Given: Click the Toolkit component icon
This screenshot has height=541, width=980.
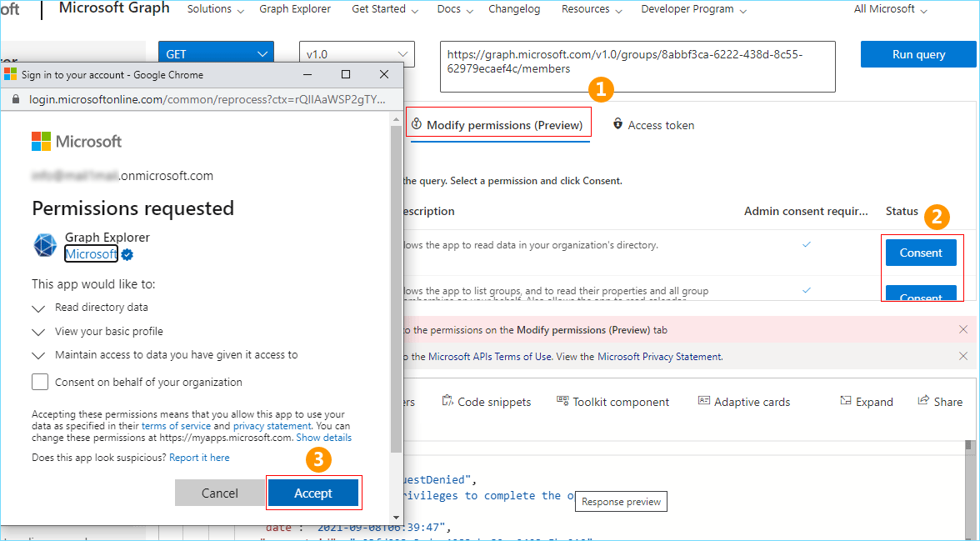Looking at the screenshot, I should (562, 401).
